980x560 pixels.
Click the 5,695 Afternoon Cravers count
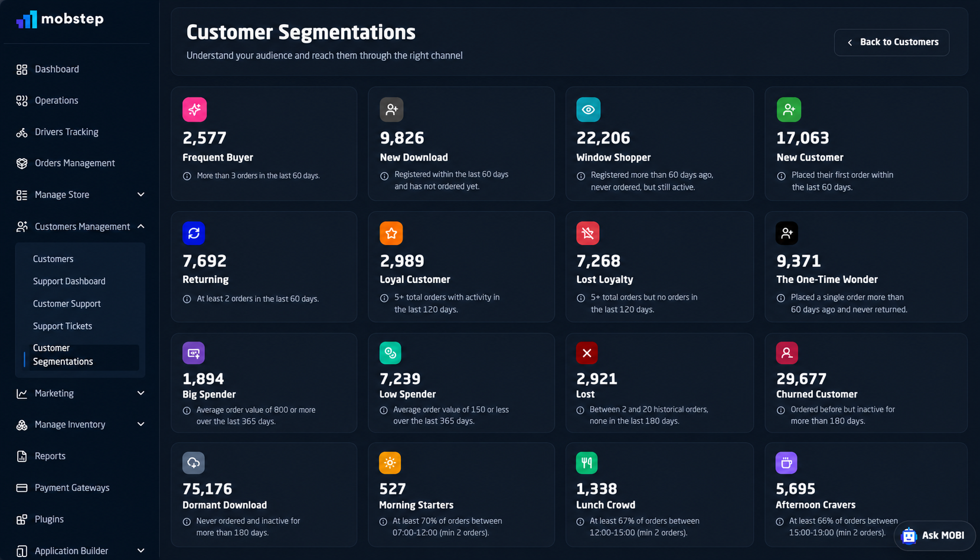[x=795, y=489]
